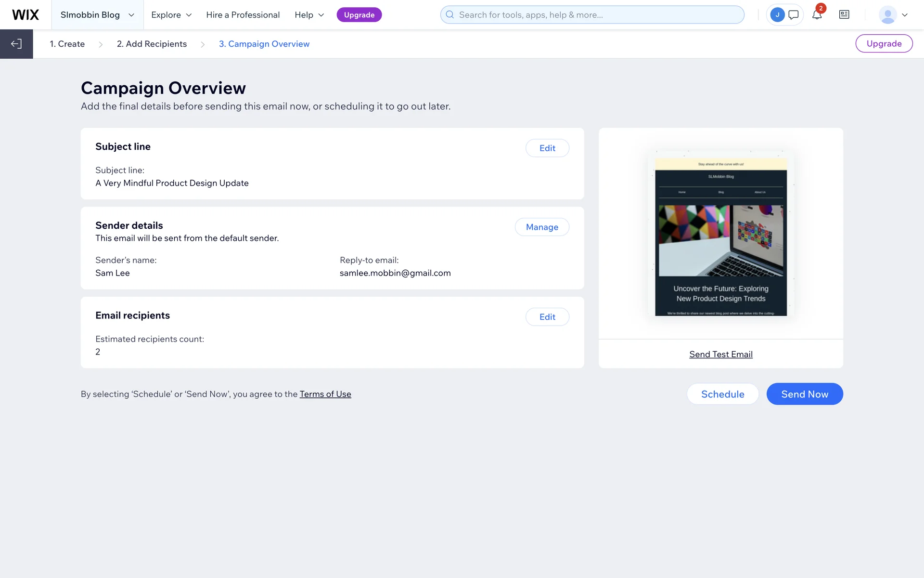Edit the subject line
The height and width of the screenshot is (578, 924).
point(547,148)
